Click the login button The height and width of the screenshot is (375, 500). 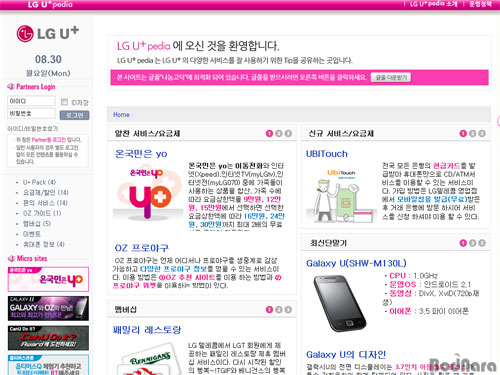click(x=74, y=115)
